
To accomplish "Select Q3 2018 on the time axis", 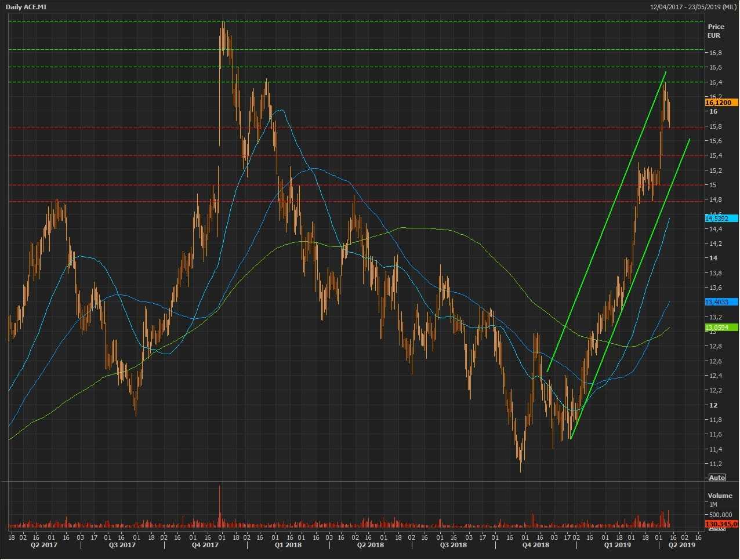I will [453, 545].
